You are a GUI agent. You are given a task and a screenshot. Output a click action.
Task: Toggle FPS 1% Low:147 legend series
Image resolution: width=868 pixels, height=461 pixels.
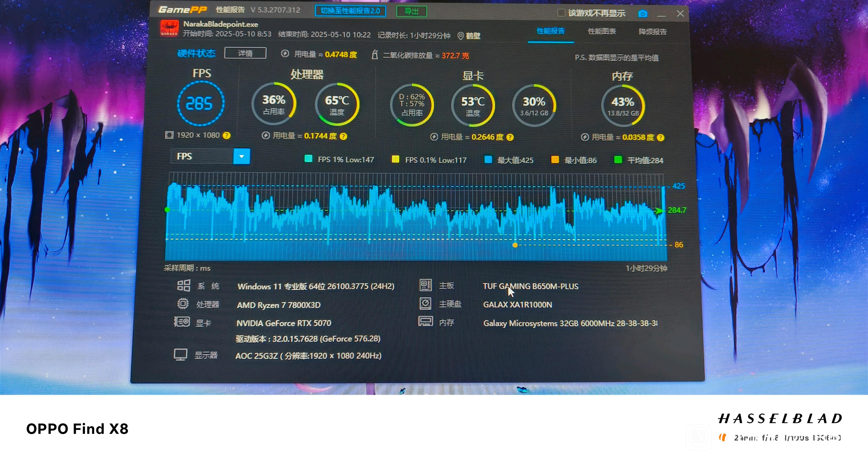[339, 159]
